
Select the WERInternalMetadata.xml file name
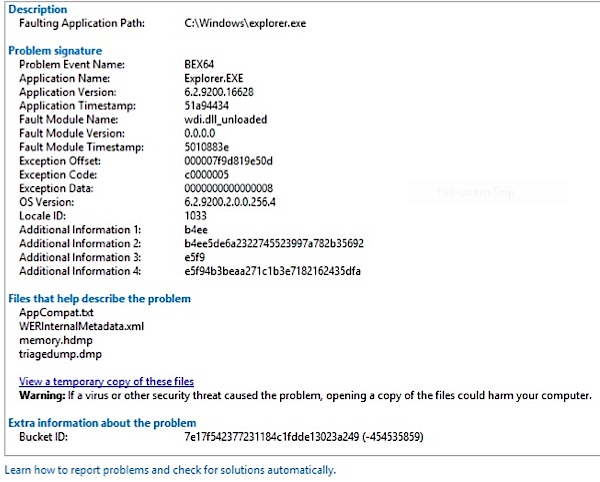coord(82,326)
